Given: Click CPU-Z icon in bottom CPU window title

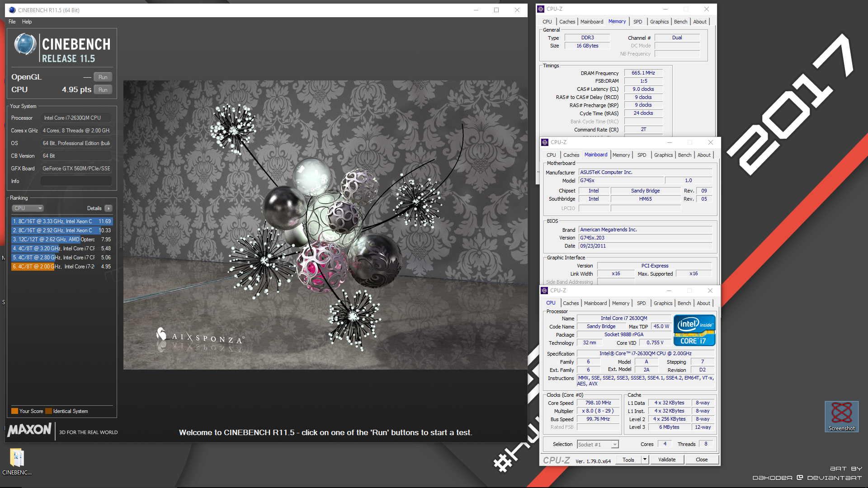Looking at the screenshot, I should pos(544,291).
